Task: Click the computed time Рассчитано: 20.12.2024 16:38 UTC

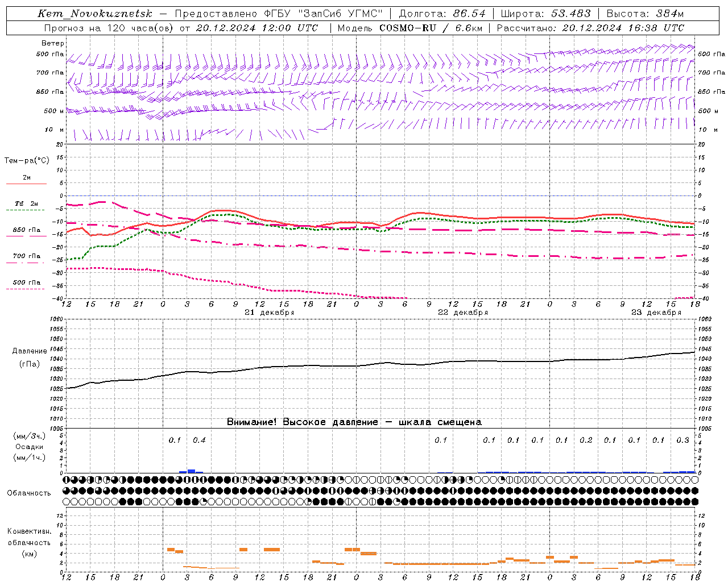Action: click(591, 28)
